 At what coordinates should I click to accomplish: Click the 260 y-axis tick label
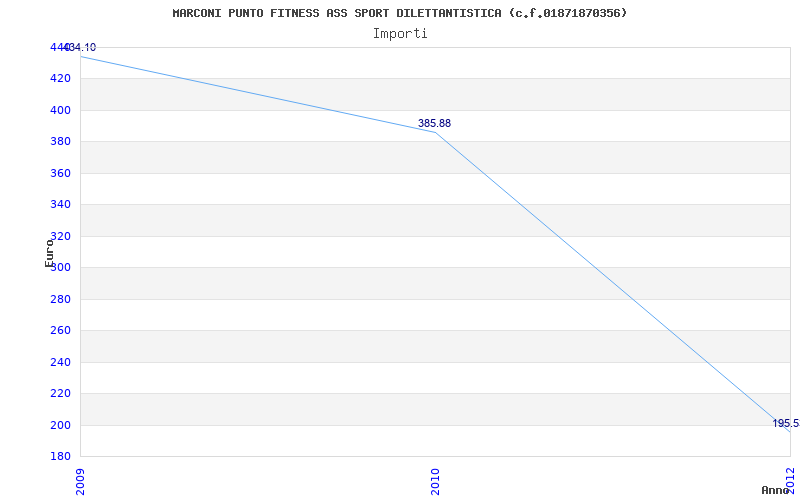click(x=60, y=331)
